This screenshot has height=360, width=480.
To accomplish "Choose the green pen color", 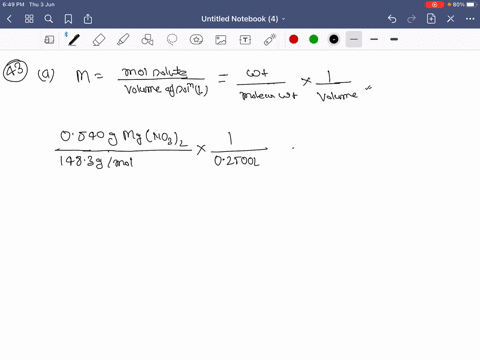I will (314, 39).
